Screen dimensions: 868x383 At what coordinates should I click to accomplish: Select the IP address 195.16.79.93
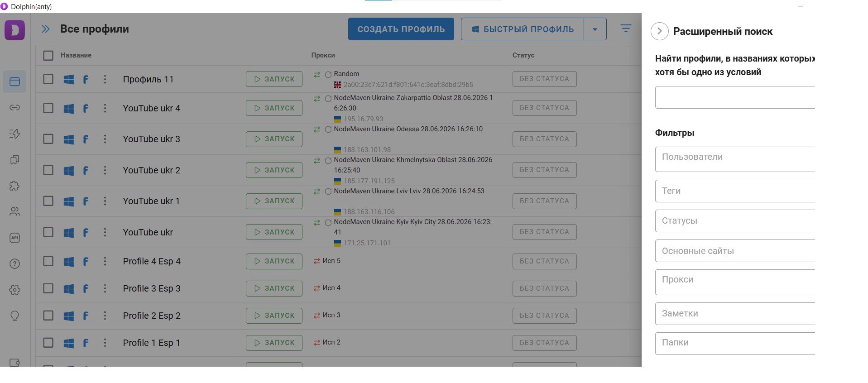[363, 119]
